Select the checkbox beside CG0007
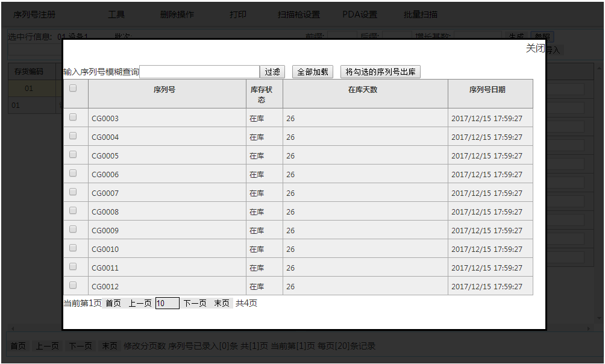 pos(73,192)
